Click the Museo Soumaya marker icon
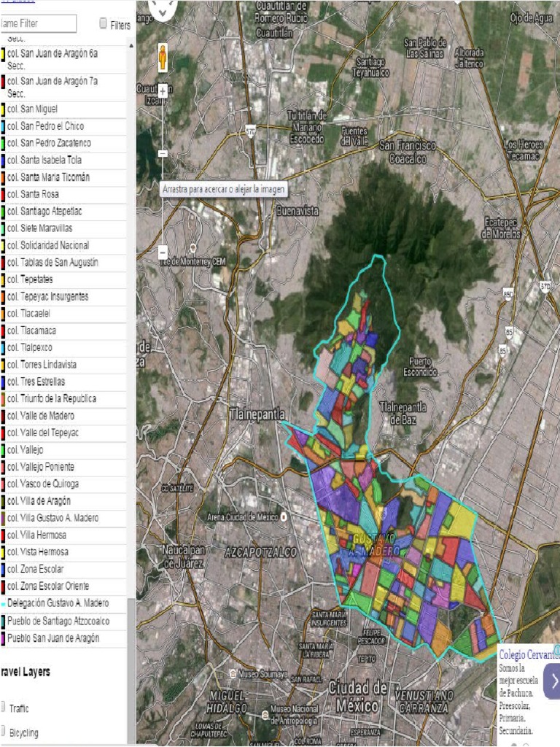 coord(233,673)
